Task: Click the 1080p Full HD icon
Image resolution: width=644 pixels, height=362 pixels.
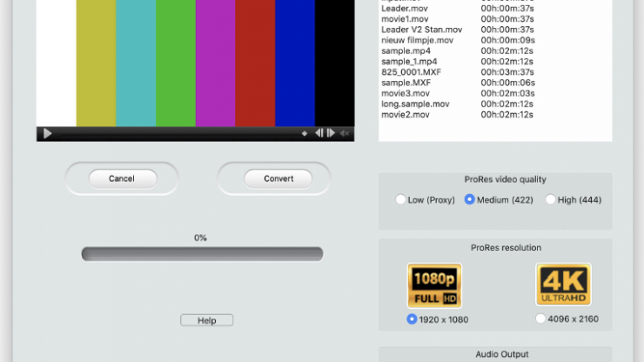Action: [434, 285]
